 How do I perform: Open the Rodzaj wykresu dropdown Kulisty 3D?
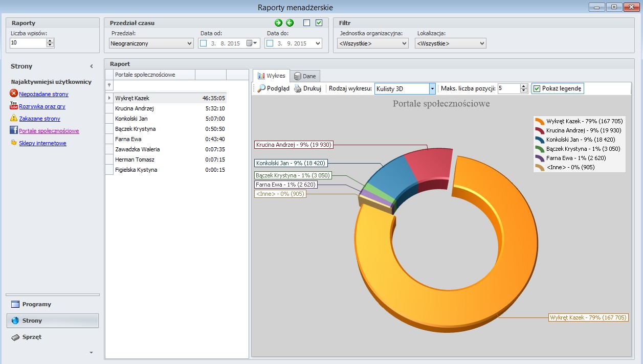point(405,88)
